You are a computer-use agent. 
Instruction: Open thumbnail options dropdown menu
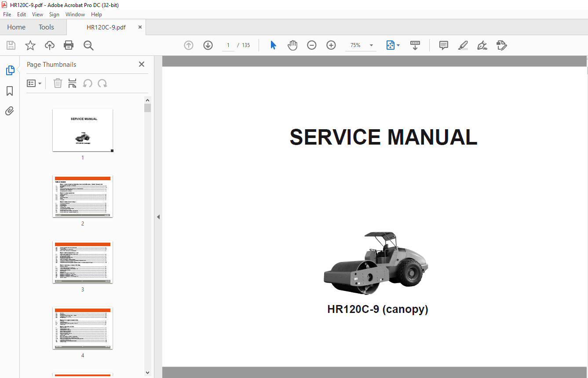click(34, 83)
